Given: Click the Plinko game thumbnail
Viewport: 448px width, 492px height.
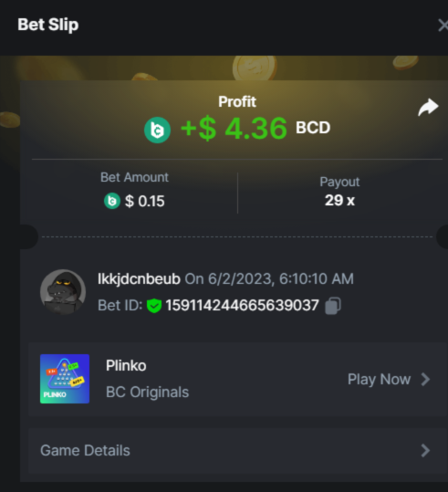Looking at the screenshot, I should coord(65,379).
